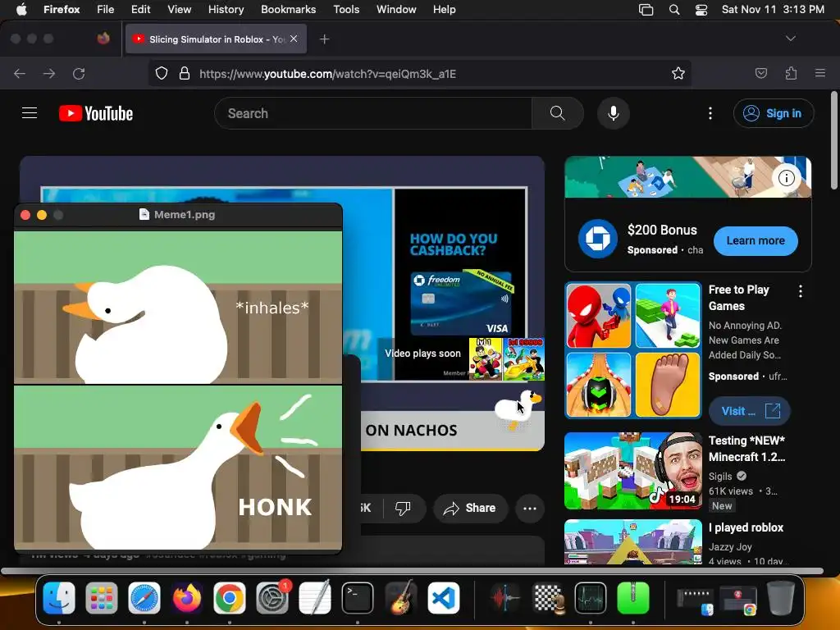Open the Apple menu
Viewport: 840px width, 630px height.
[21, 9]
